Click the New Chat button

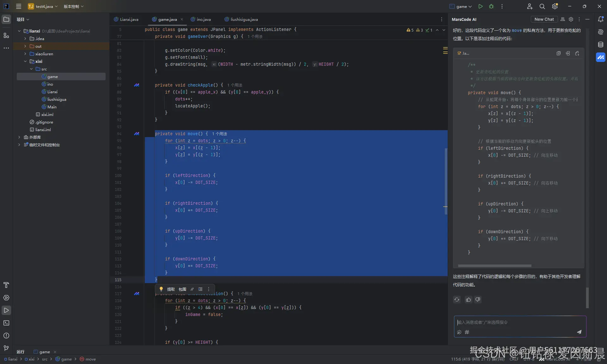pyautogui.click(x=544, y=19)
